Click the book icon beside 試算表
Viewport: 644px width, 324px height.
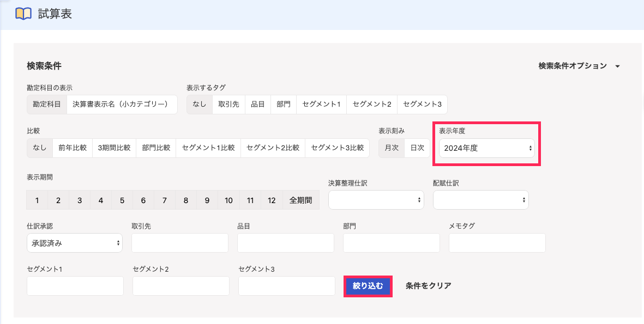[23, 14]
